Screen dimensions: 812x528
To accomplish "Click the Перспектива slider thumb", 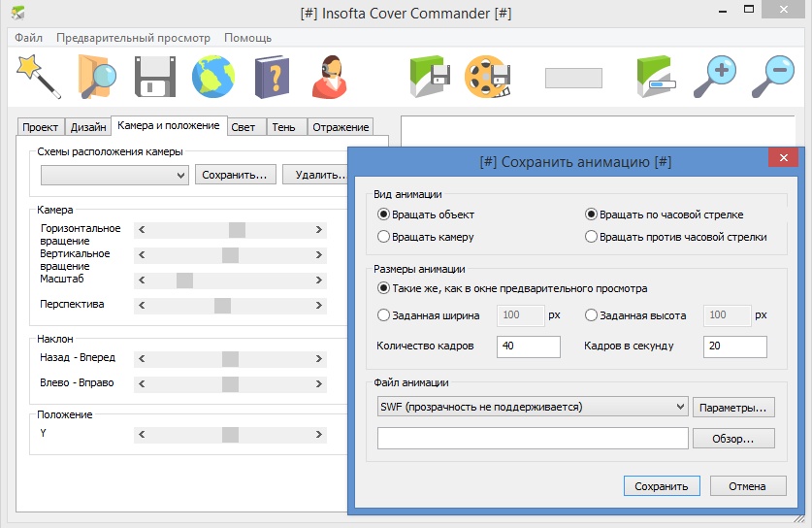I will [x=223, y=306].
